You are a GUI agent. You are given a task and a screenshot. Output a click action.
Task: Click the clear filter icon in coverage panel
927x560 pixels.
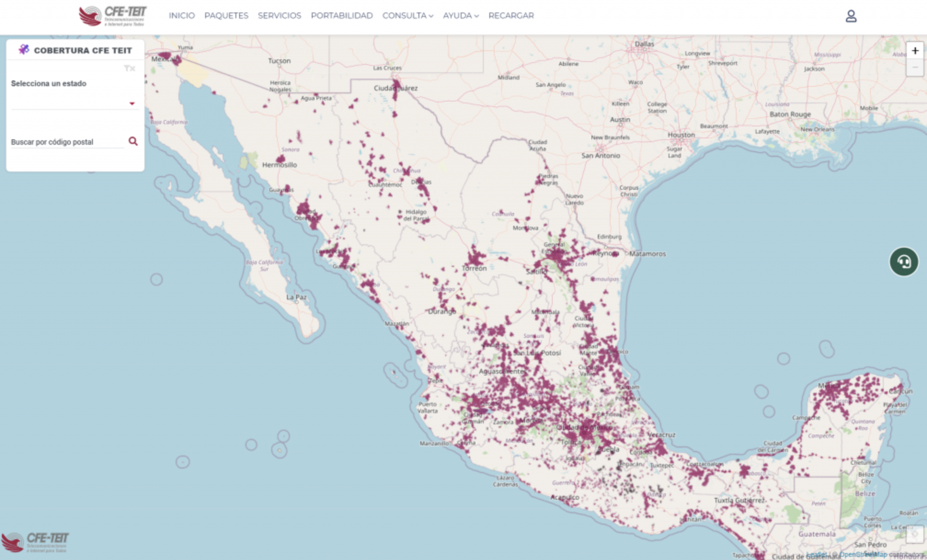pyautogui.click(x=130, y=69)
